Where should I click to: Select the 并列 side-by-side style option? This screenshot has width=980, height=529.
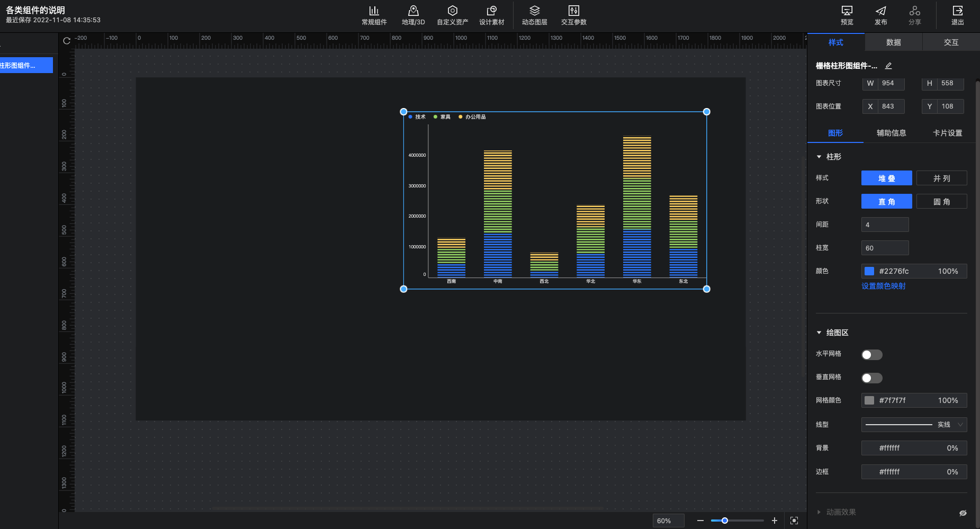(942, 178)
